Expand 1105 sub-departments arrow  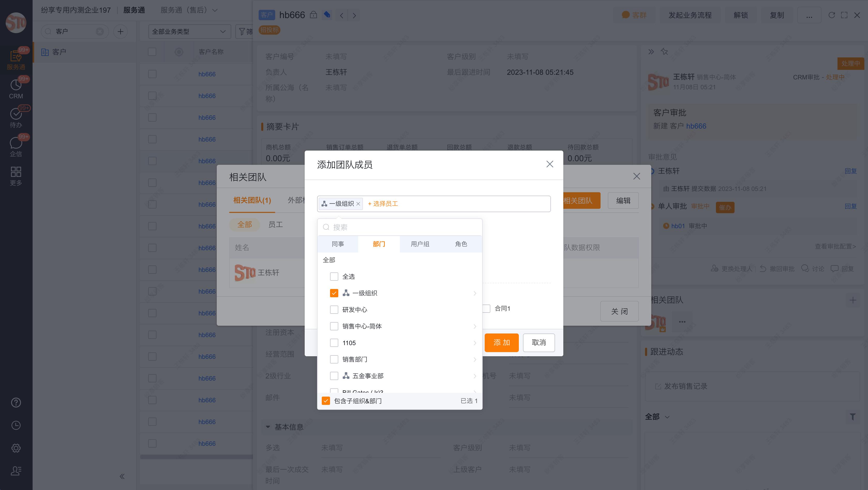coord(475,343)
